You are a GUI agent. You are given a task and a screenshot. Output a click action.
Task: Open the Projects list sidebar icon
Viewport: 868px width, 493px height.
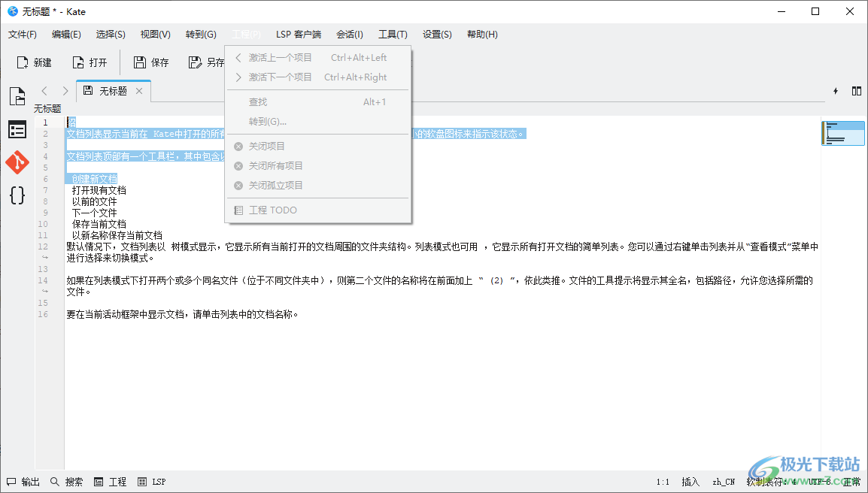17,129
